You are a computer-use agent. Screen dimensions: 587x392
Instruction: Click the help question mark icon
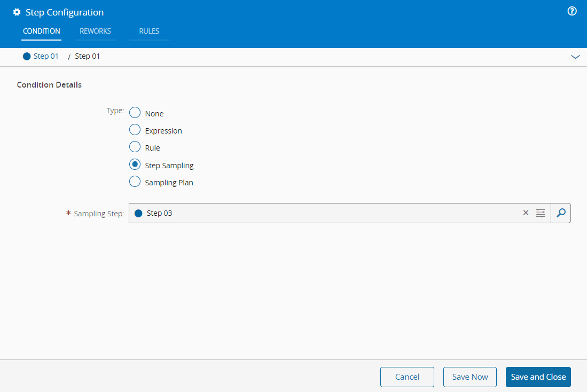(572, 11)
